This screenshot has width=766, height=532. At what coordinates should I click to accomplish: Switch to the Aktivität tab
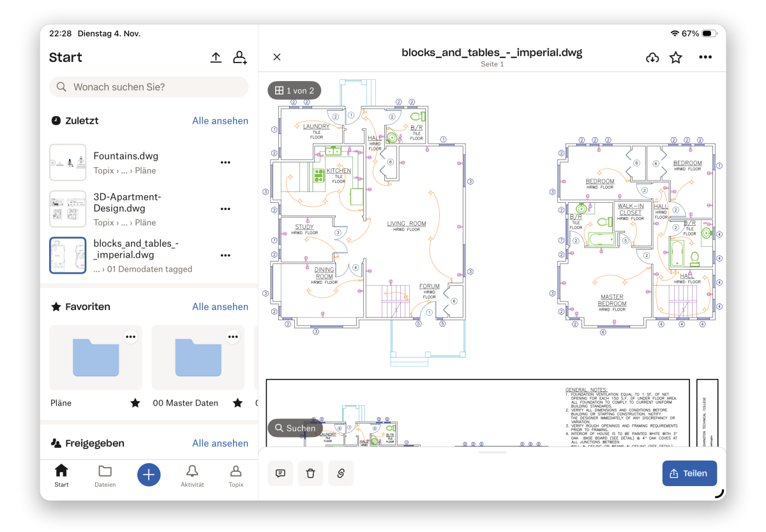coord(192,475)
